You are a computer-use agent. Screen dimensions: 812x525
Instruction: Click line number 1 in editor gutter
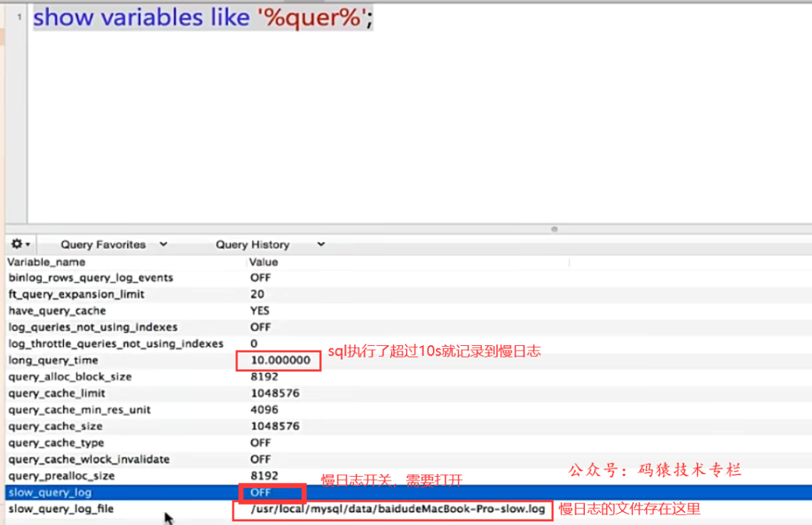(19, 18)
